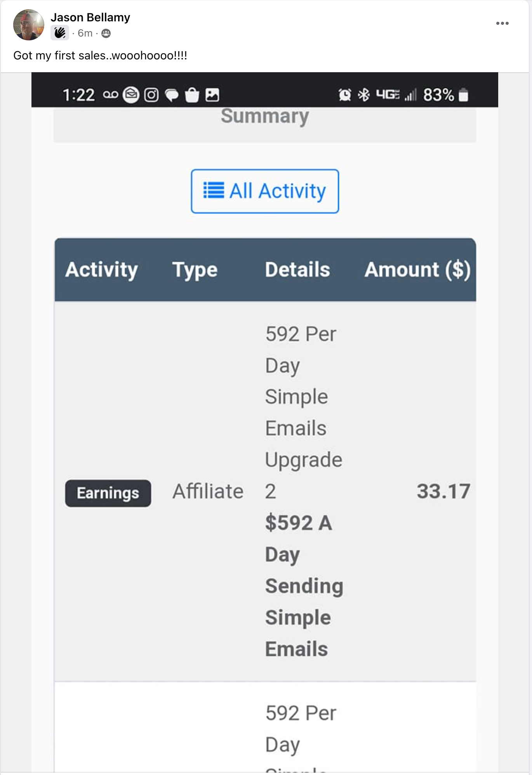Tap the voicemail icon in status bar
This screenshot has height=775, width=532.
(111, 95)
